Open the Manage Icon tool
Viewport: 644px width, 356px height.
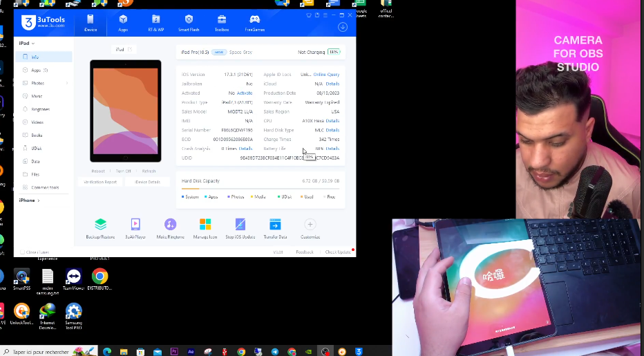coord(205,229)
